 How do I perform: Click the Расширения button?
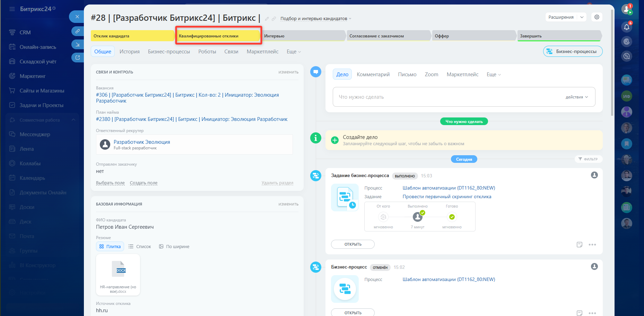pyautogui.click(x=561, y=17)
